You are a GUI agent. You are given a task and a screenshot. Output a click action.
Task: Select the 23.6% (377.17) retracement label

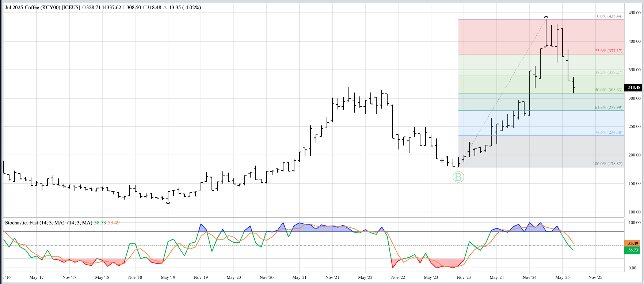(x=608, y=51)
